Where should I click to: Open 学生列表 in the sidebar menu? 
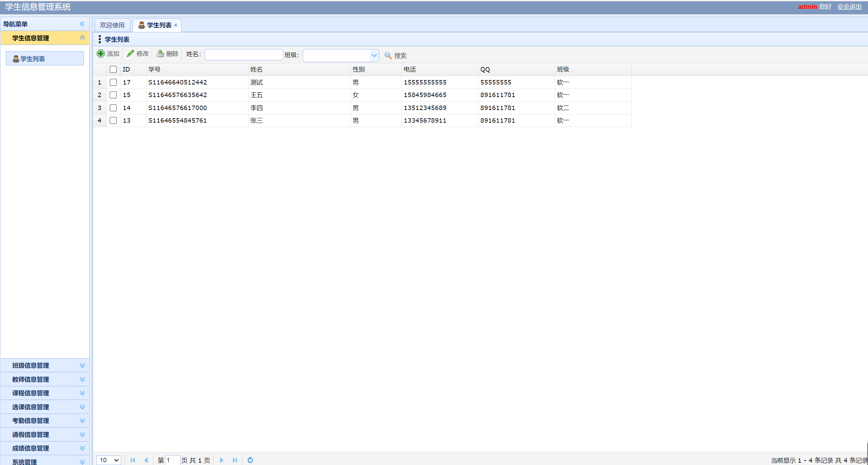click(45, 59)
